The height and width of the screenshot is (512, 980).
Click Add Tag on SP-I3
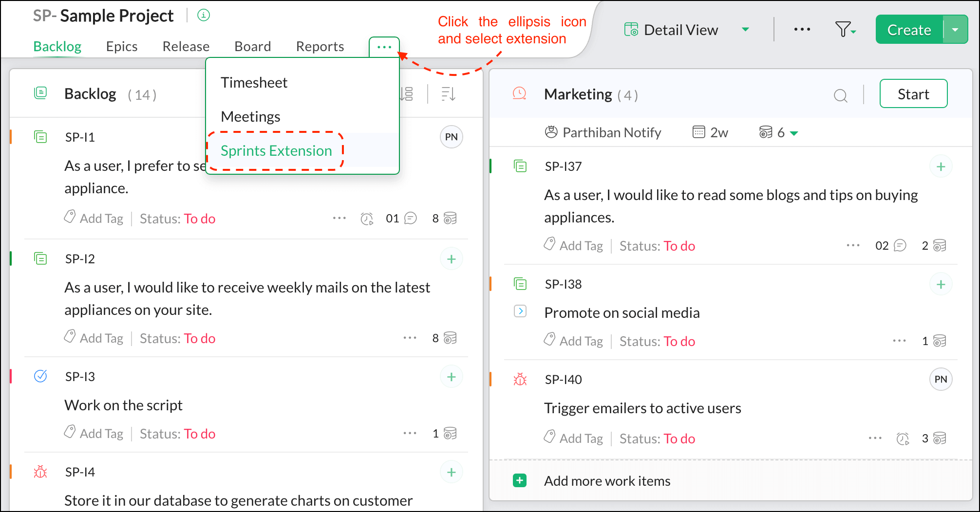tap(101, 434)
